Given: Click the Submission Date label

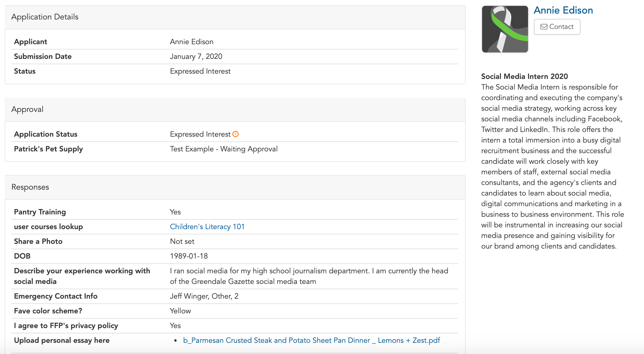Looking at the screenshot, I should tap(43, 56).
